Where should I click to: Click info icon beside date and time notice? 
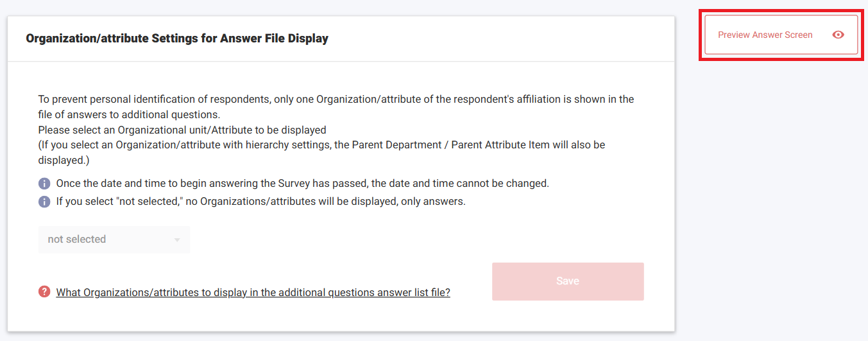pyautogui.click(x=44, y=184)
